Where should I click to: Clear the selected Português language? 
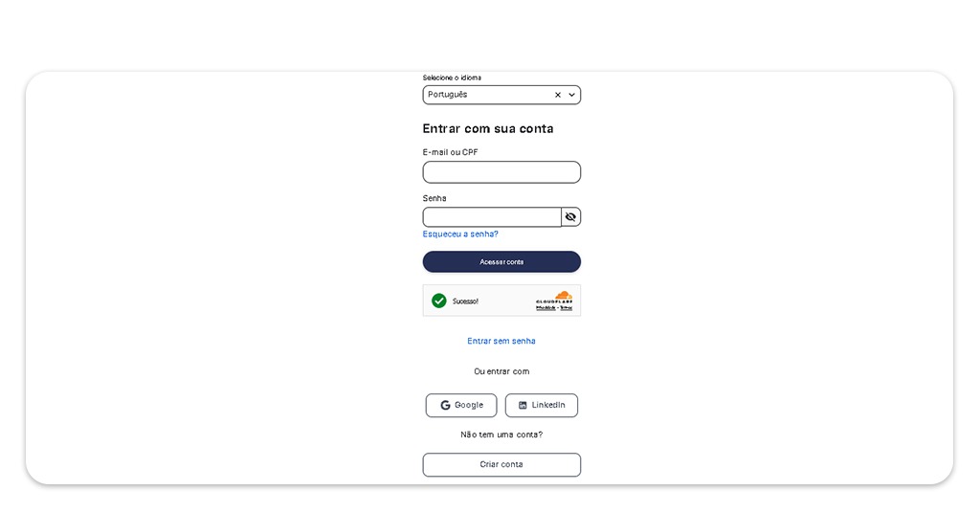pos(558,95)
